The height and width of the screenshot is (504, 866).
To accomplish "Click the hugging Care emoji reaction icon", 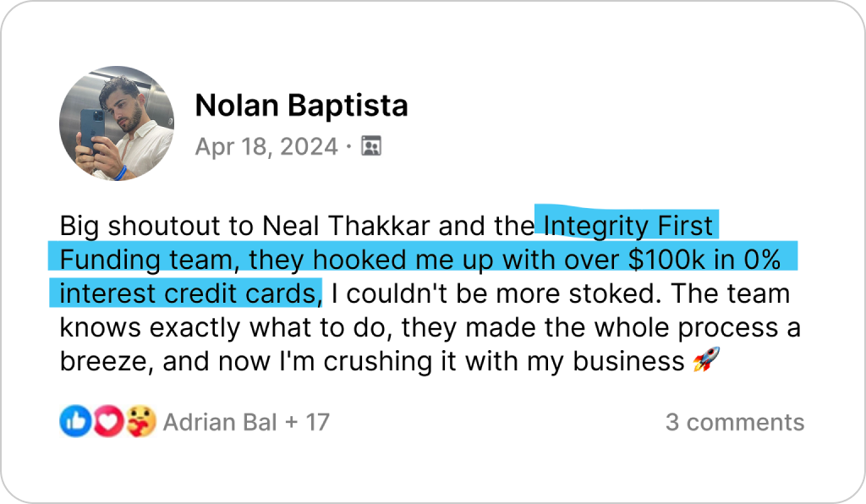I will click(141, 422).
